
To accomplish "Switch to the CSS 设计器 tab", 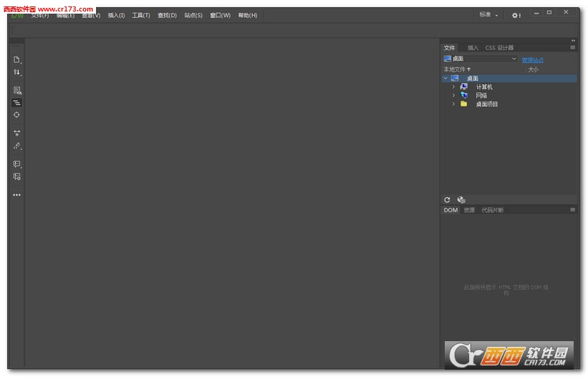I will (499, 48).
